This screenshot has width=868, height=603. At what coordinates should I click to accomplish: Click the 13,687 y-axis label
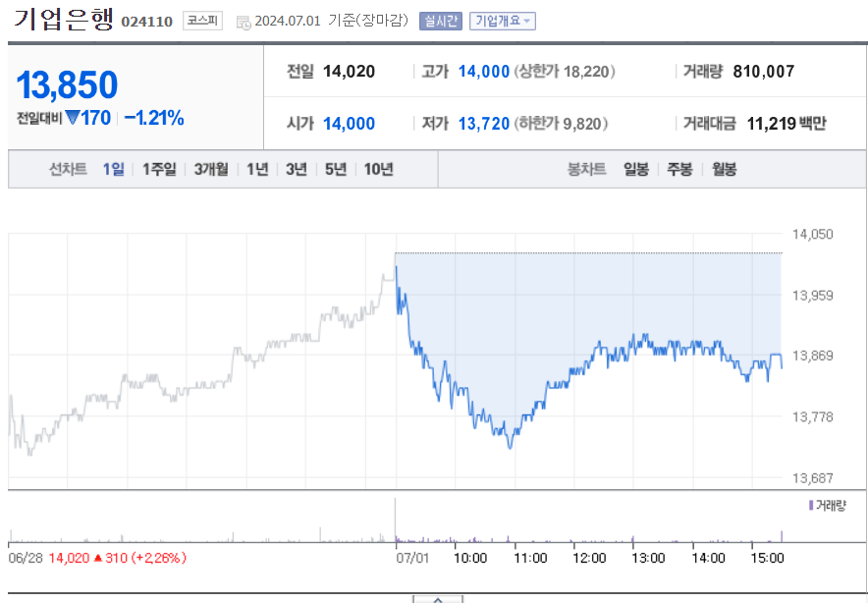tap(812, 478)
